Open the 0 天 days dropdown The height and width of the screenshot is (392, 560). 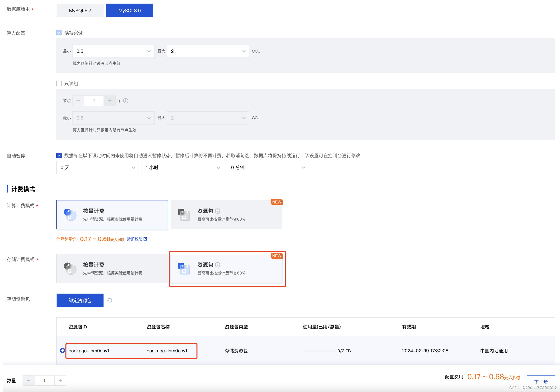(97, 168)
